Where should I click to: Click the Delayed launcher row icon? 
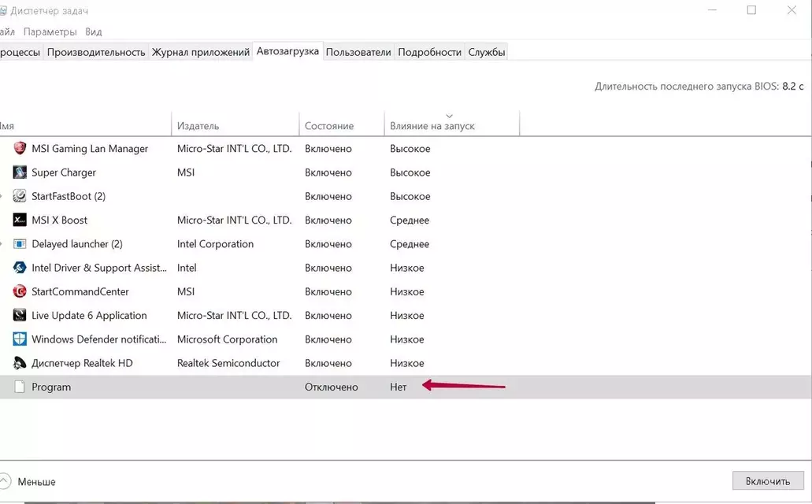(x=20, y=244)
